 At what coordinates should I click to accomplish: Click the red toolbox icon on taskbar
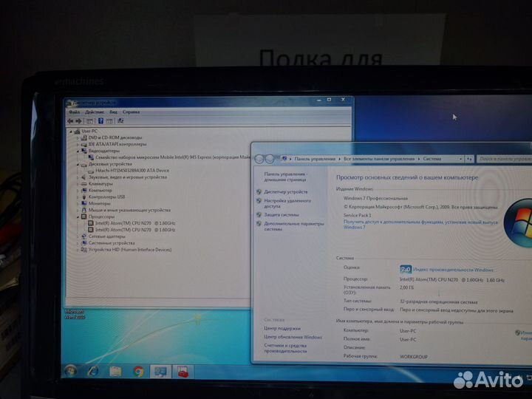point(183,372)
